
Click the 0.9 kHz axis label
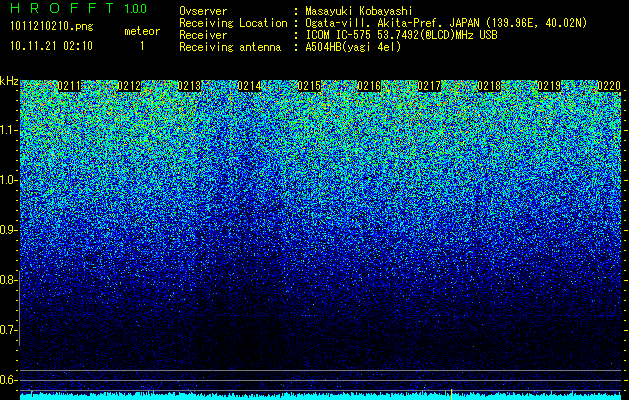[7, 230]
